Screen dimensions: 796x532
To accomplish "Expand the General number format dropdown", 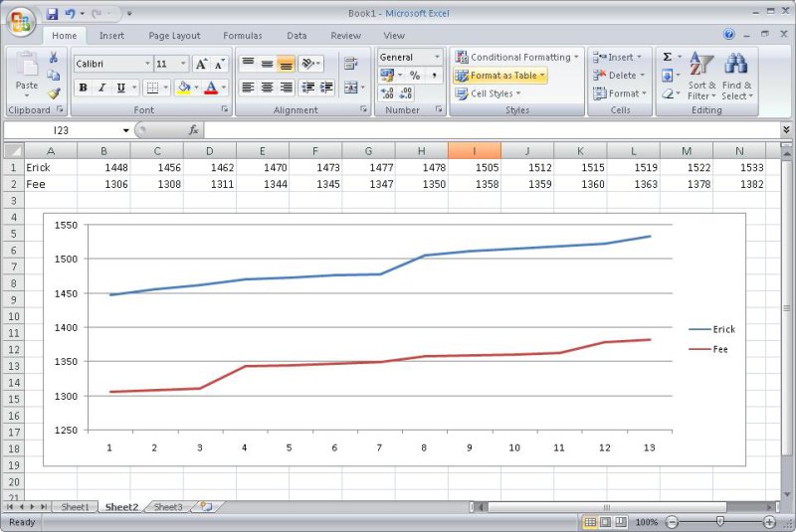I will (x=437, y=58).
